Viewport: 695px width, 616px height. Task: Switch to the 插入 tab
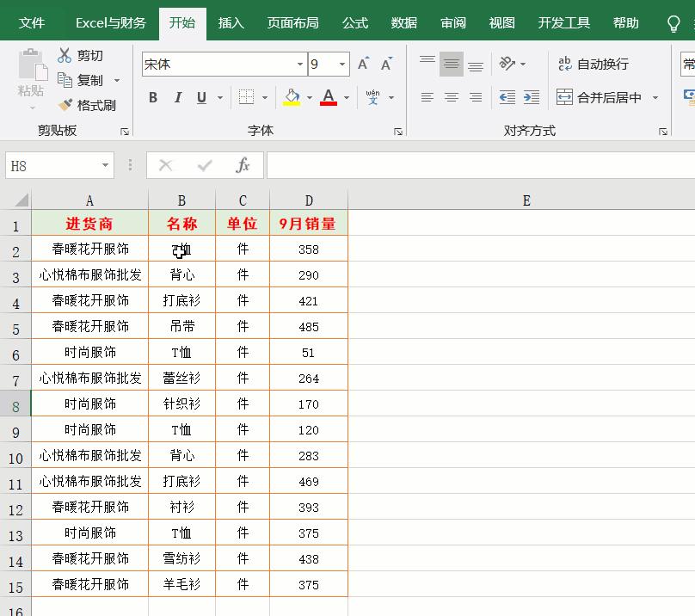click(231, 23)
